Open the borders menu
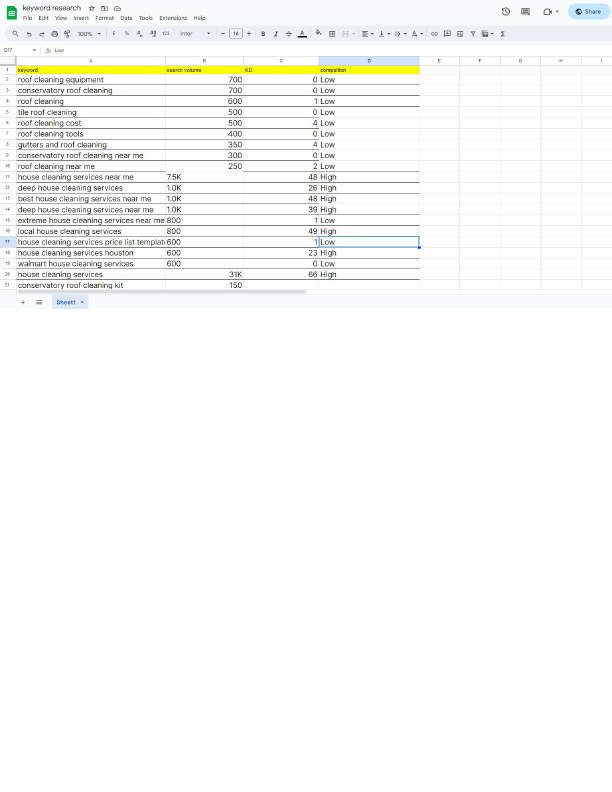This screenshot has width=612, height=792. 332,34
